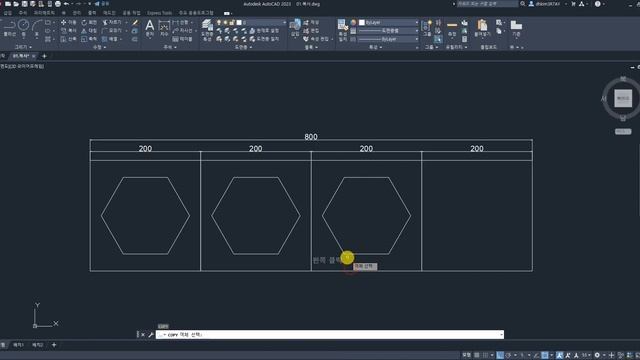640x360 pixels.
Task: Click into the COPY command line input
Action: pos(330,335)
